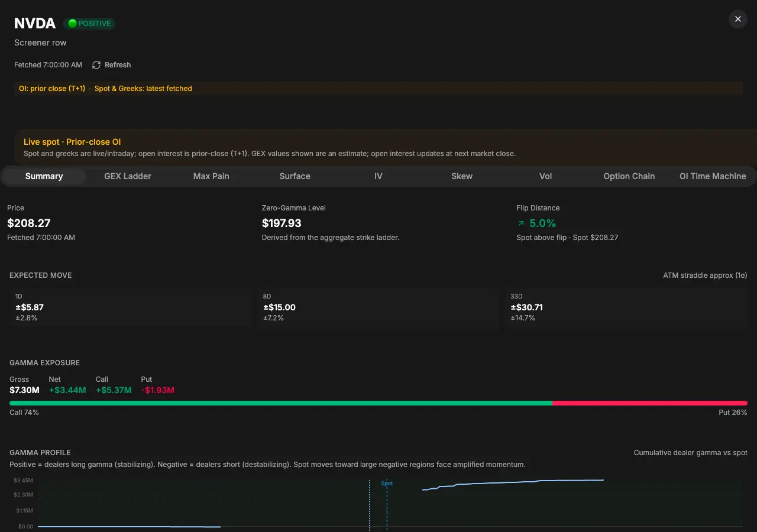
Task: Select the 8D expected move ±$15.00
Action: [x=279, y=307]
